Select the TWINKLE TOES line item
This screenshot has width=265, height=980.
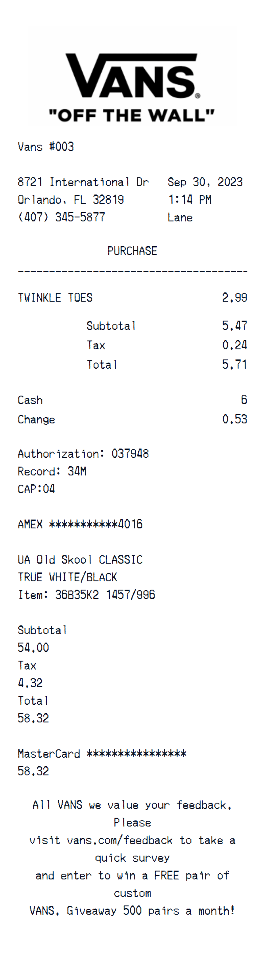click(55, 298)
